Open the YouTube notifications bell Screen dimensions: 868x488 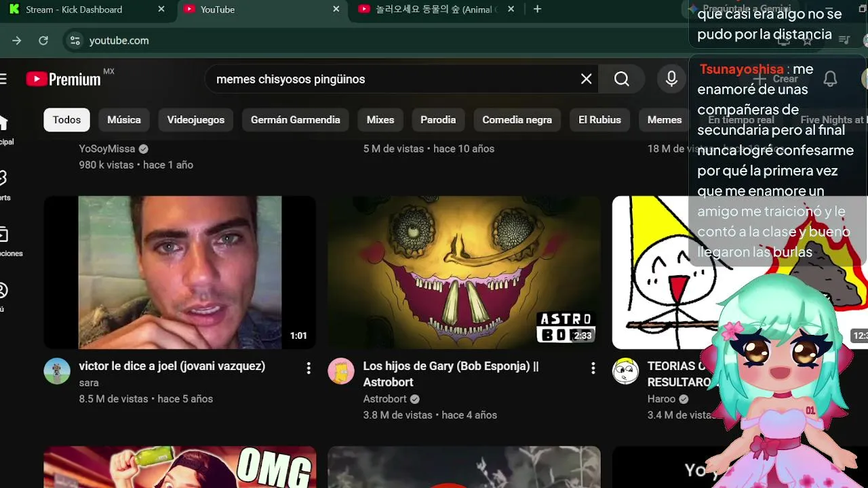coord(830,79)
